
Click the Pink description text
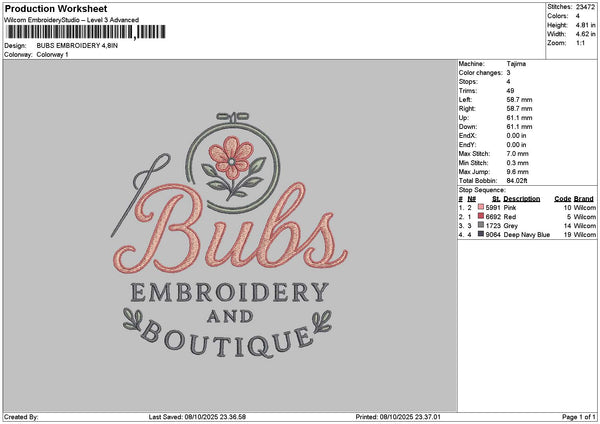coord(510,208)
